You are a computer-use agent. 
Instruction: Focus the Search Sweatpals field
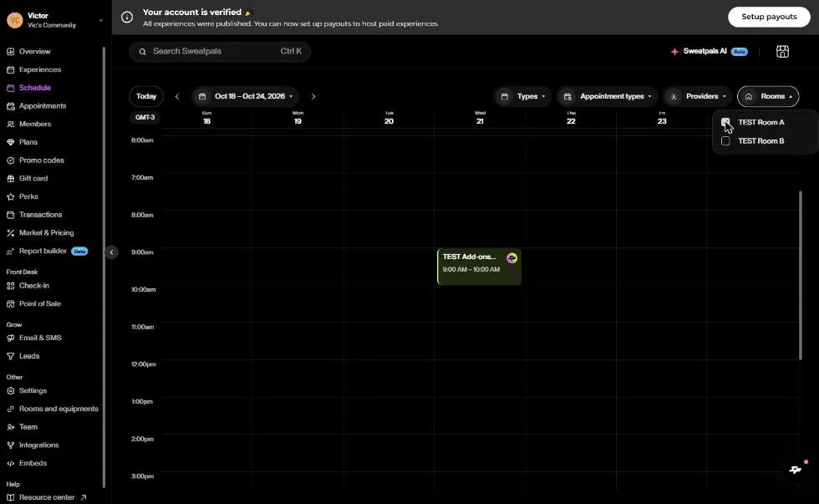tap(220, 51)
